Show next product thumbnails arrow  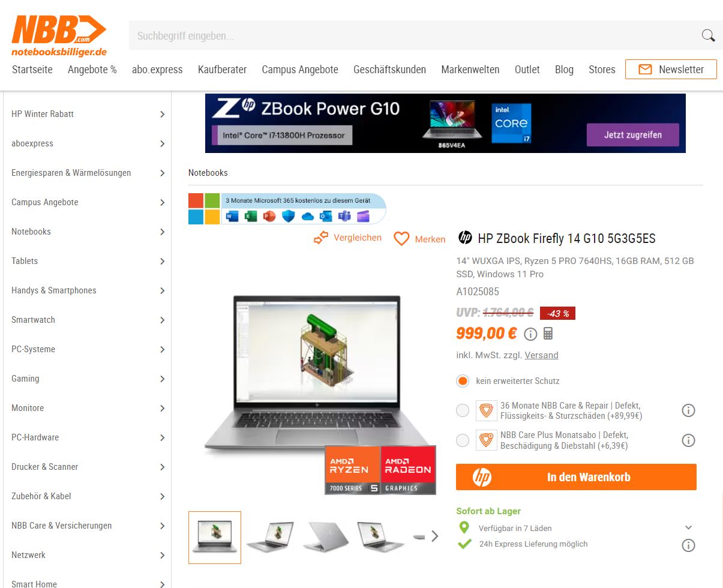435,536
